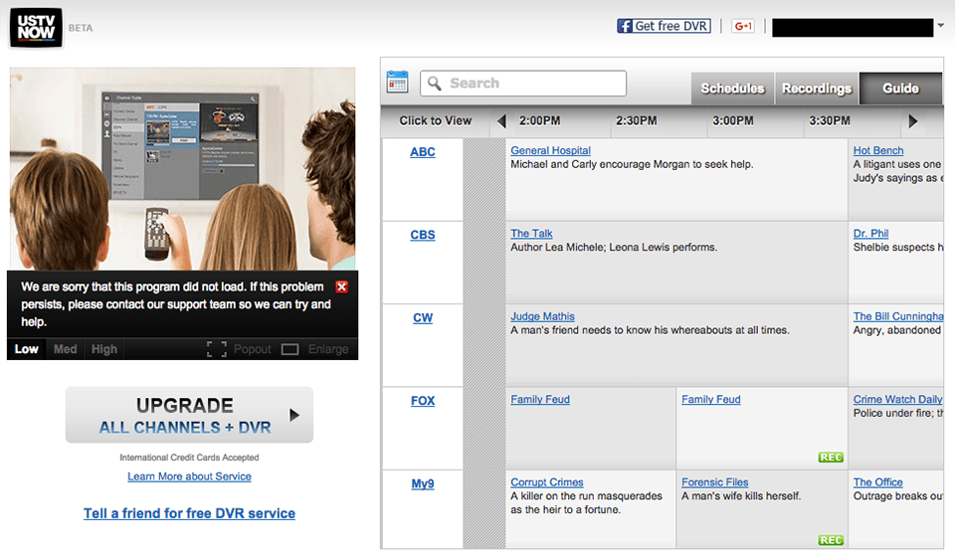Click the magnifier icon in search box

[x=435, y=83]
